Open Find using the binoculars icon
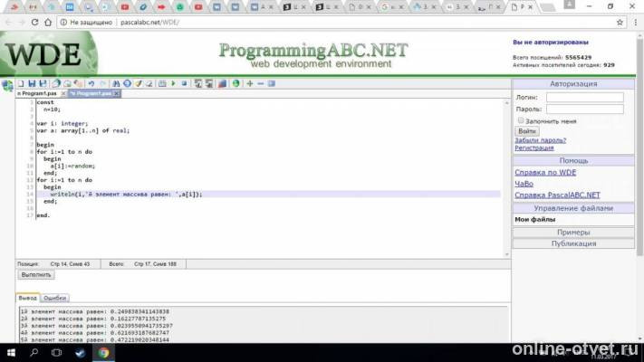Screen dimensions: 644x362 pyautogui.click(x=116, y=84)
